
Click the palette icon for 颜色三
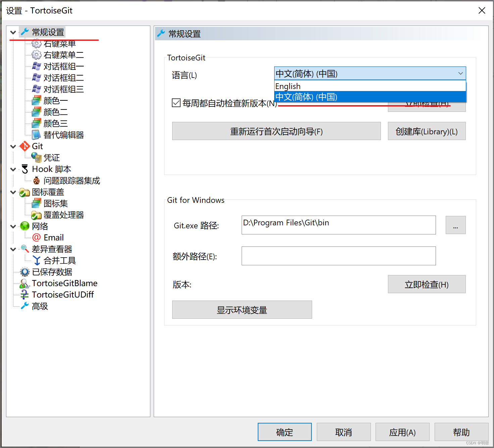coord(36,123)
